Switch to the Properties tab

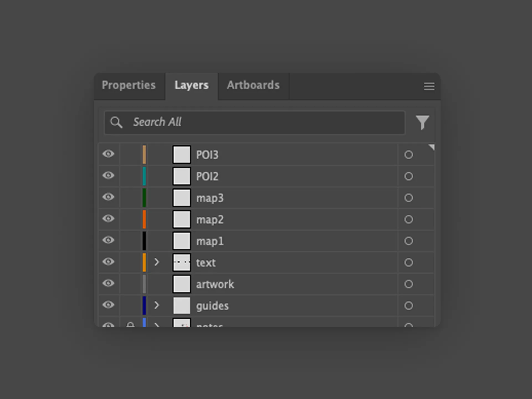tap(129, 85)
